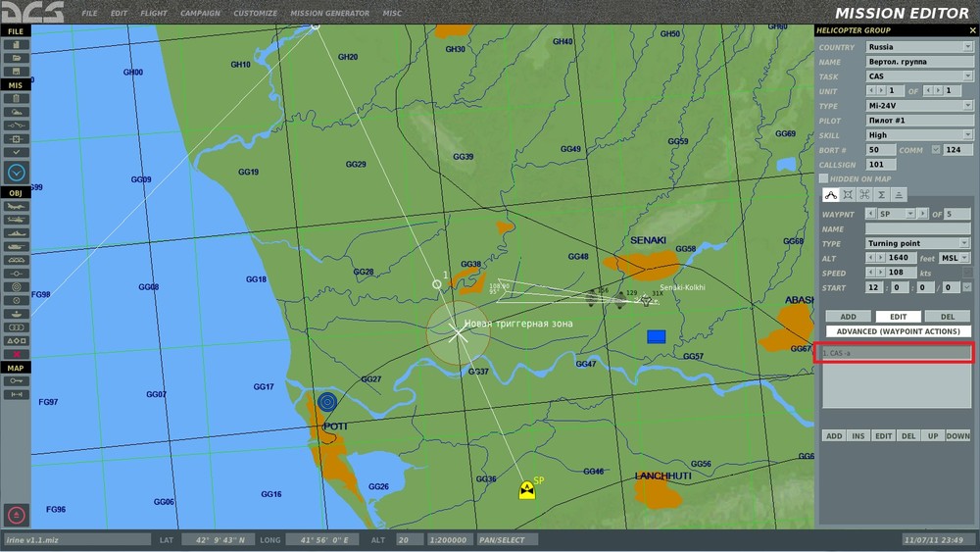Open the waypoint TYPE dropdown Turning point
980x552 pixels.
(917, 243)
